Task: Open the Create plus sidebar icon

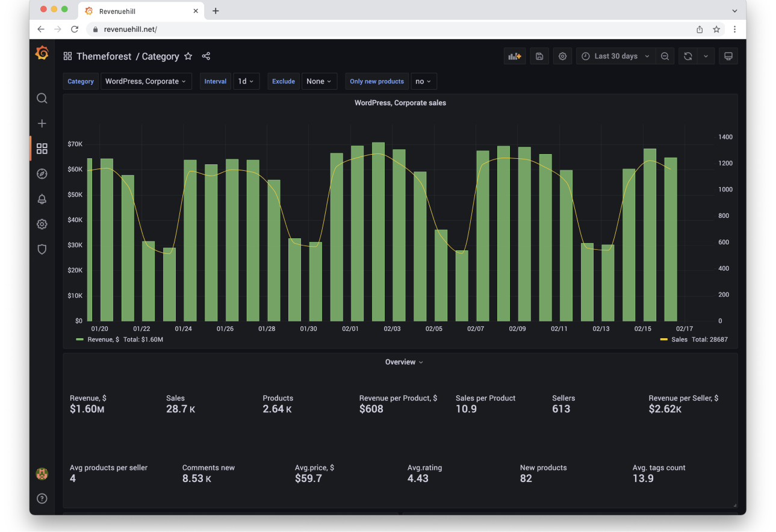Action: pyautogui.click(x=42, y=123)
